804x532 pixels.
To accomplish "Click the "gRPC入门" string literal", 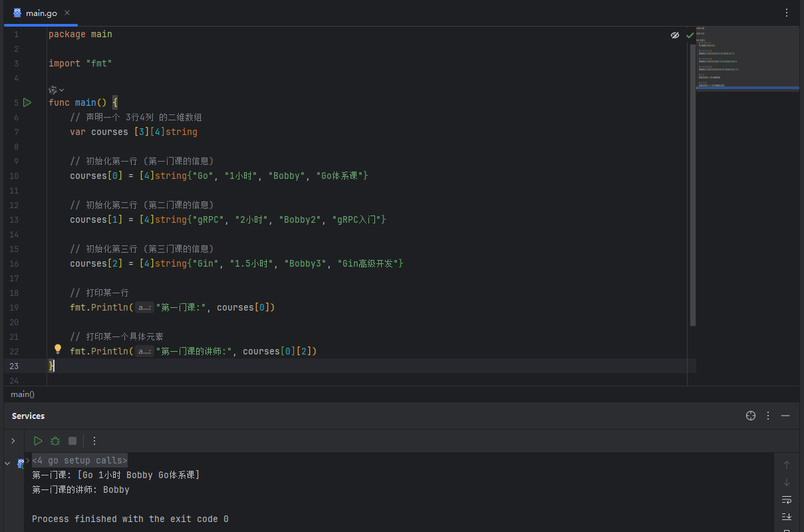I will tap(356, 219).
